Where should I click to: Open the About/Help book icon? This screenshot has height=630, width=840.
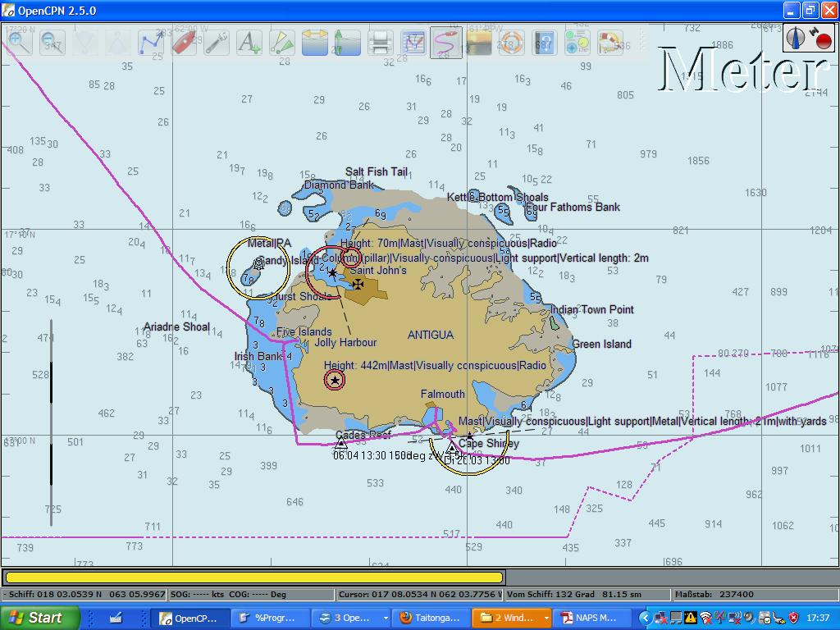[544, 43]
